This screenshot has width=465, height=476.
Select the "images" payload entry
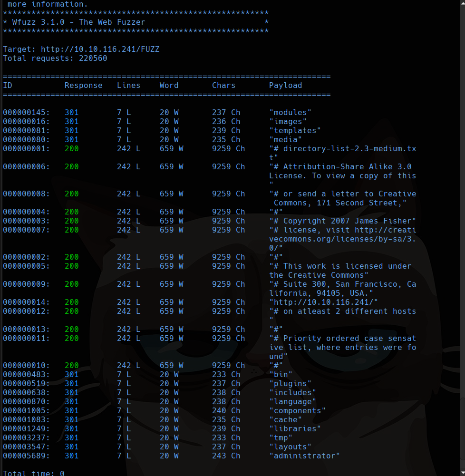288,121
